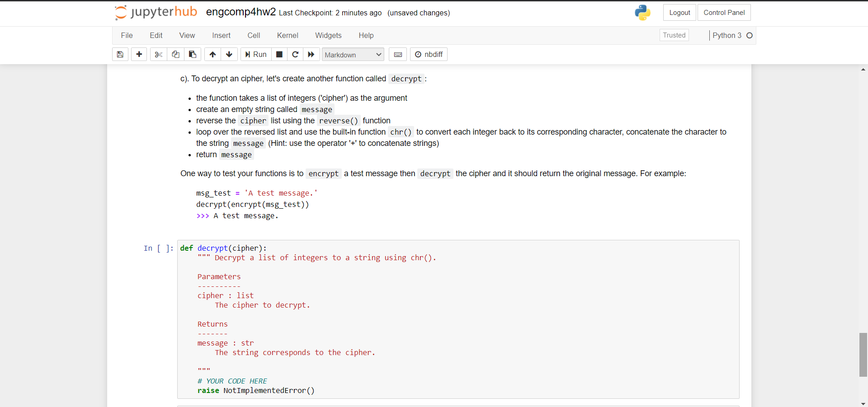Click the jupyterhub logo

point(155,12)
